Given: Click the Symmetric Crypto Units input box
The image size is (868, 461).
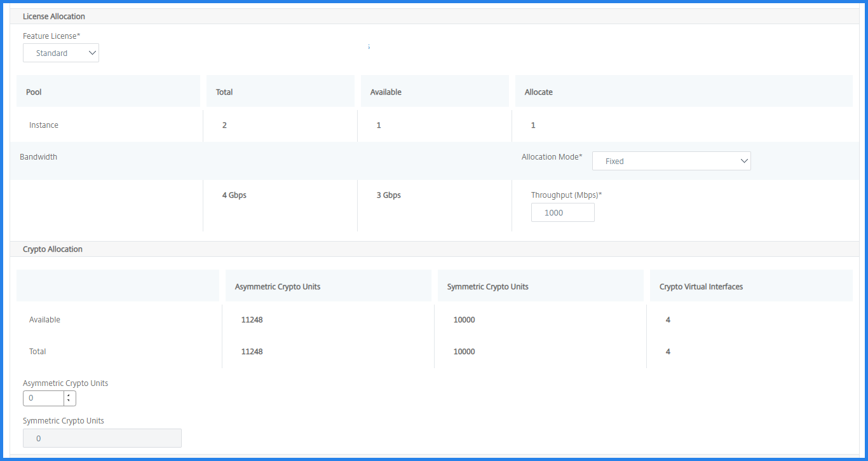Looking at the screenshot, I should 102,438.
